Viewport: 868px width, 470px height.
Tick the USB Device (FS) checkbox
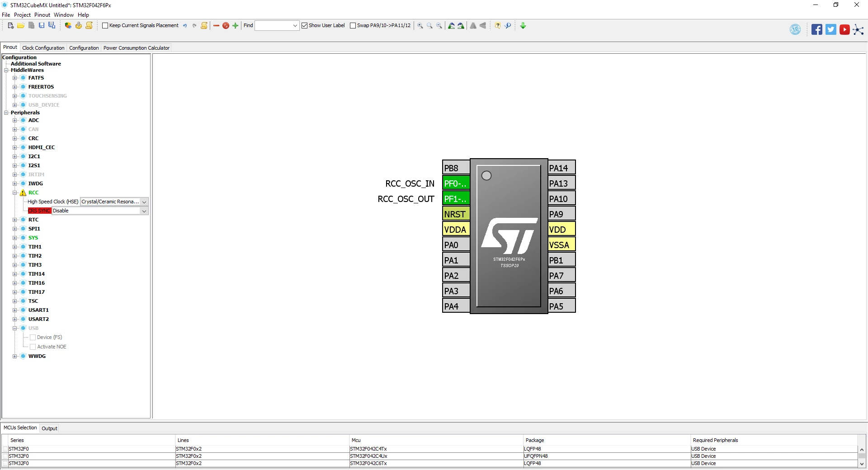pos(33,338)
